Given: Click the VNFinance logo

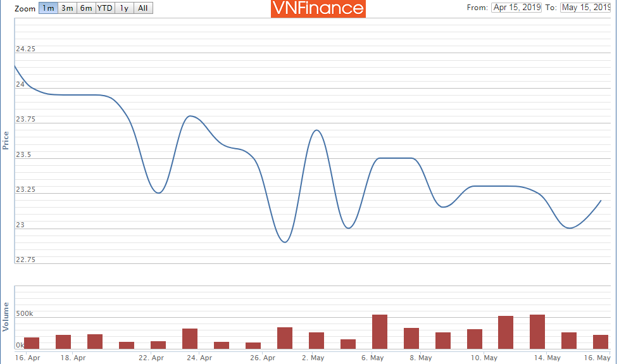Looking at the screenshot, I should pyautogui.click(x=318, y=8).
